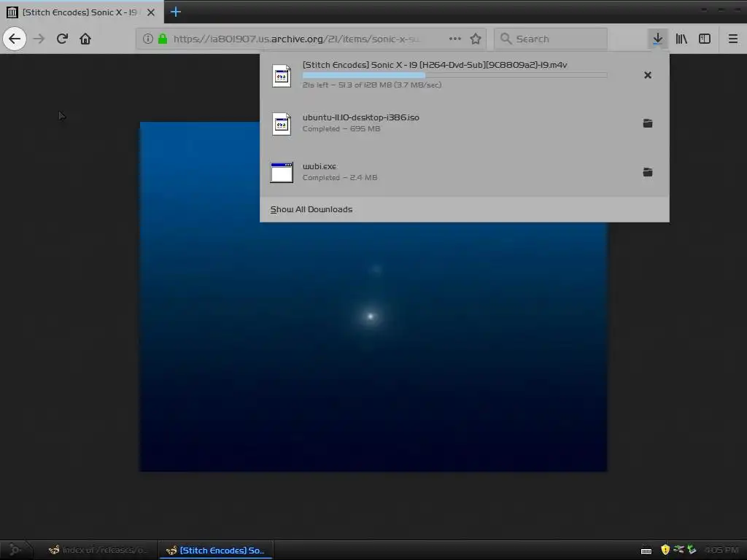Click the yellow shield tray icon
This screenshot has width=747, height=560.
[665, 550]
